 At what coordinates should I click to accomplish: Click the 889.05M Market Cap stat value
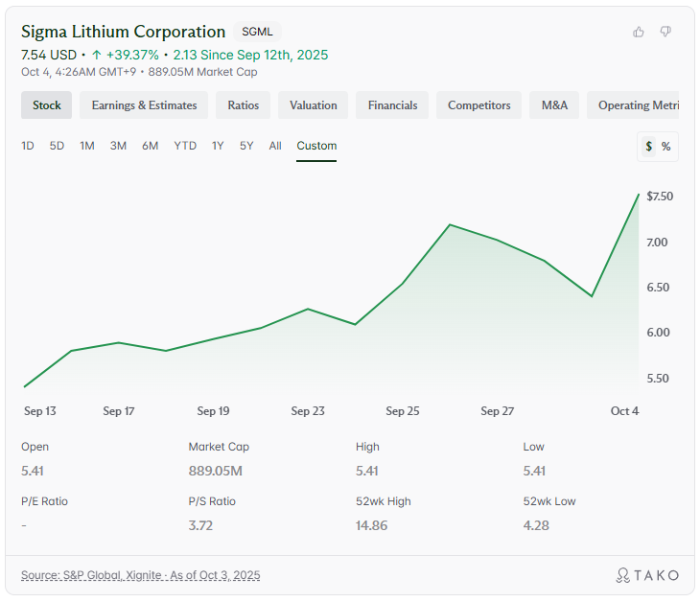(215, 471)
